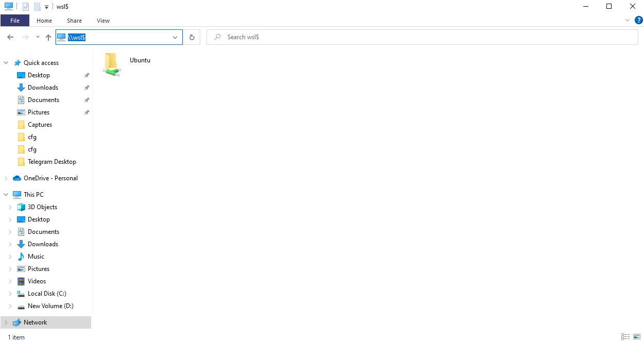Open Customize Quick Access Toolbar dropdown
This screenshot has width=644, height=341.
point(46,7)
